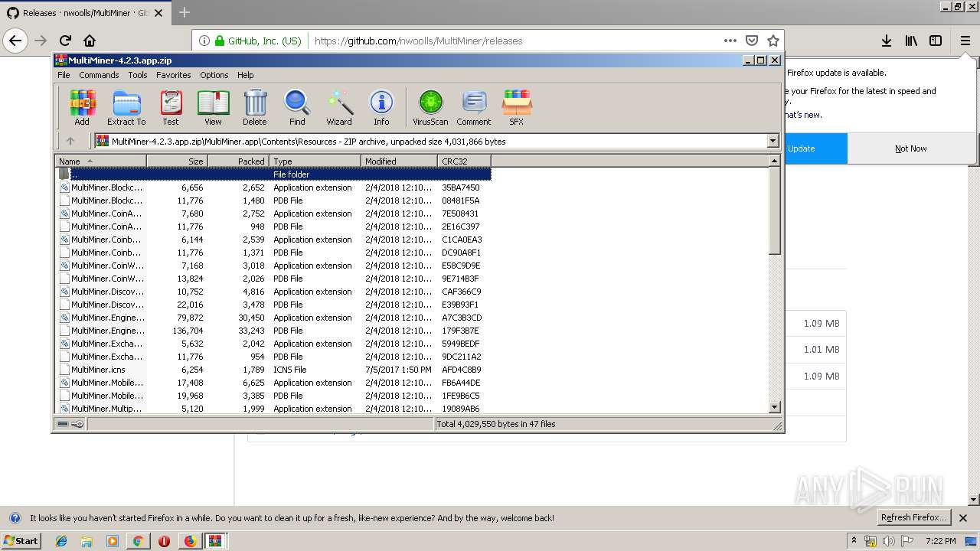
Task: Open Firefox hamburger menu
Action: pos(965,41)
